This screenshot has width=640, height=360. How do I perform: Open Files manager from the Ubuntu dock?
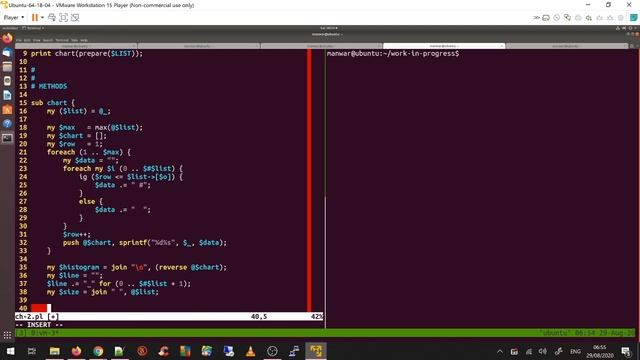pyautogui.click(x=7, y=67)
